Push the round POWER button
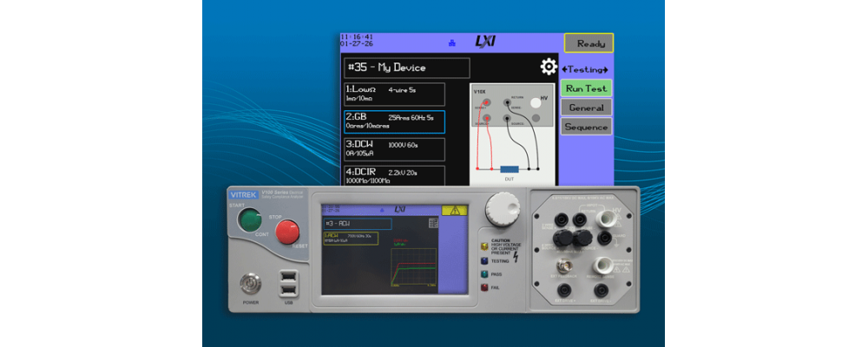868x347 pixels. tap(250, 284)
